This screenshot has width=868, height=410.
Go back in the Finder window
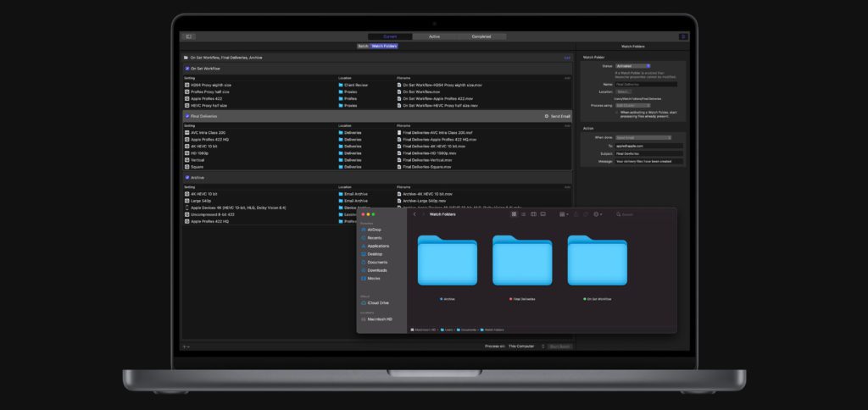coord(414,214)
